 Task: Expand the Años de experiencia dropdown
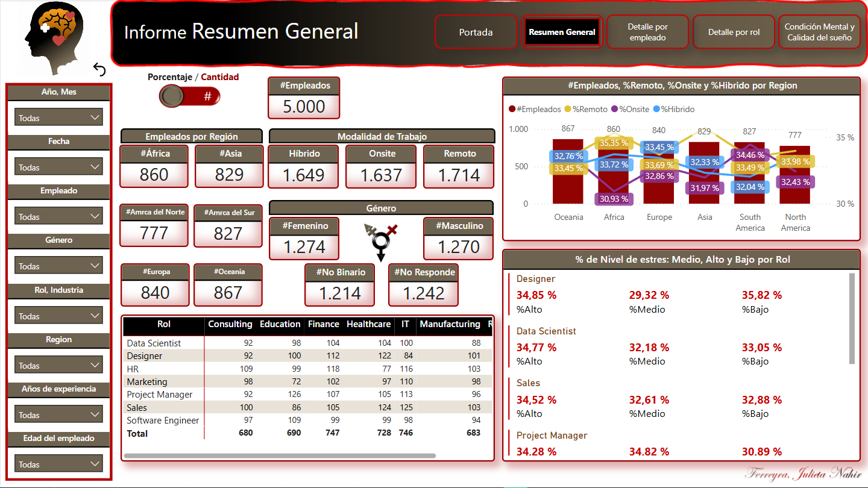[58, 414]
